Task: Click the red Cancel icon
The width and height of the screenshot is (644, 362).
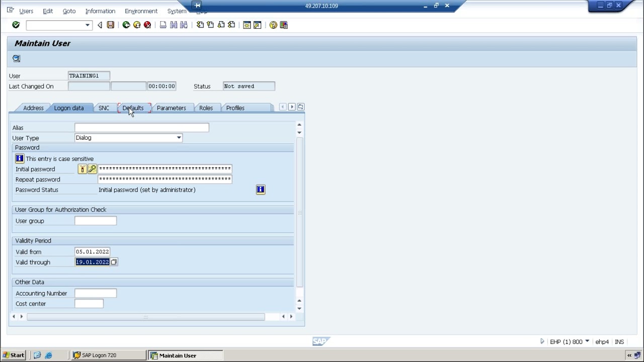Action: coord(147,25)
